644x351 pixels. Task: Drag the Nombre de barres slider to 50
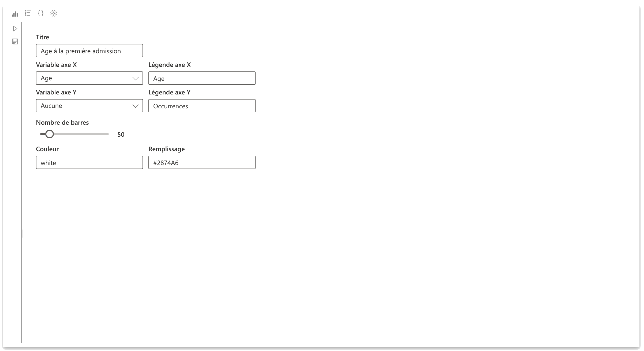48,135
